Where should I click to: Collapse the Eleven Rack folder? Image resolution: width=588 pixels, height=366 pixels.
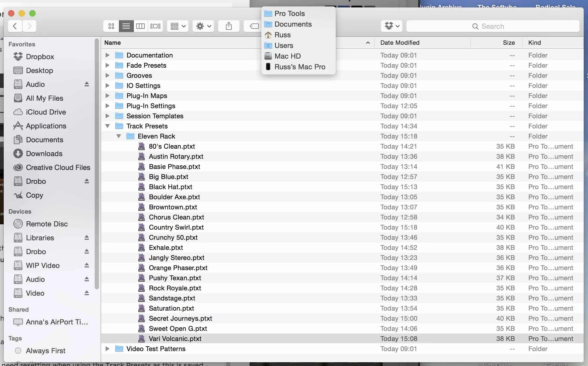coord(119,136)
